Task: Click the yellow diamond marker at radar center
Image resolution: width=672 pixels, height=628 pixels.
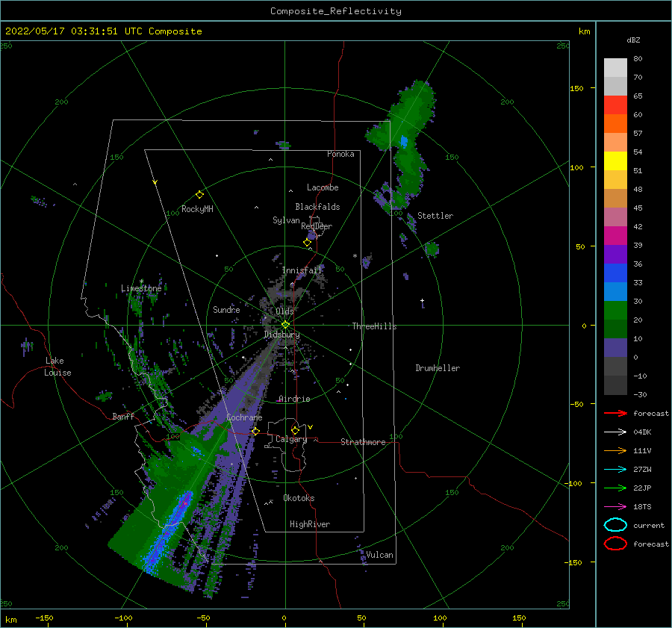Action: 285,325
